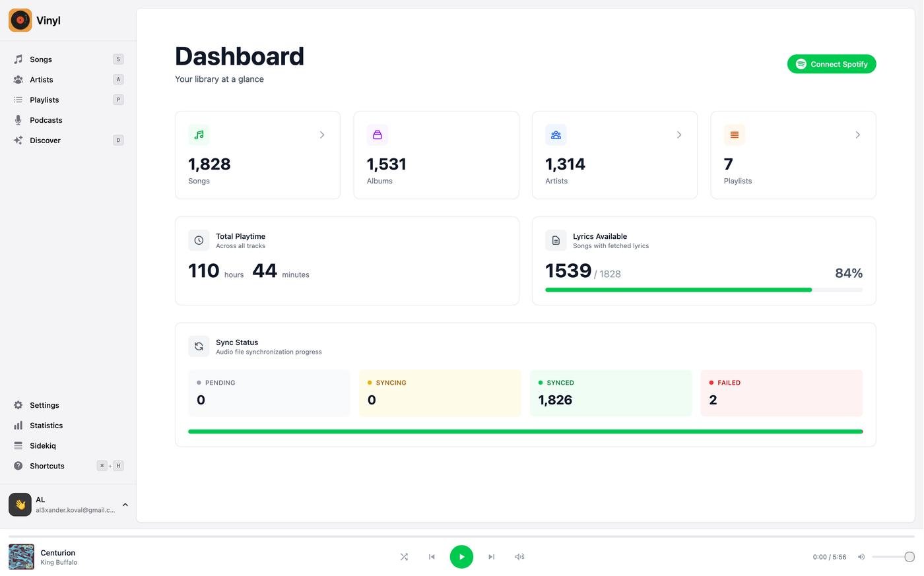Screen dimensions: 924x576
Task: Open the audio equalizer icon
Action: click(519, 557)
